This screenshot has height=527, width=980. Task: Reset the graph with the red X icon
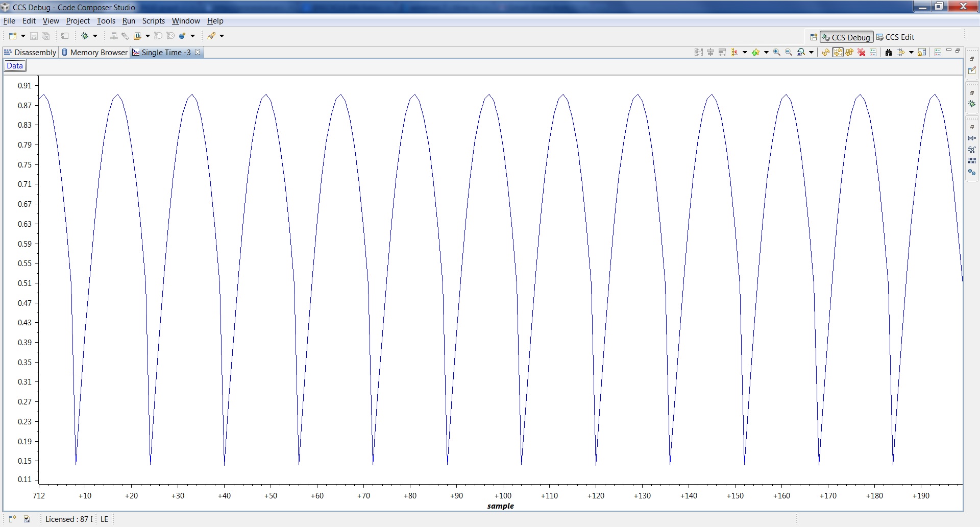point(862,52)
